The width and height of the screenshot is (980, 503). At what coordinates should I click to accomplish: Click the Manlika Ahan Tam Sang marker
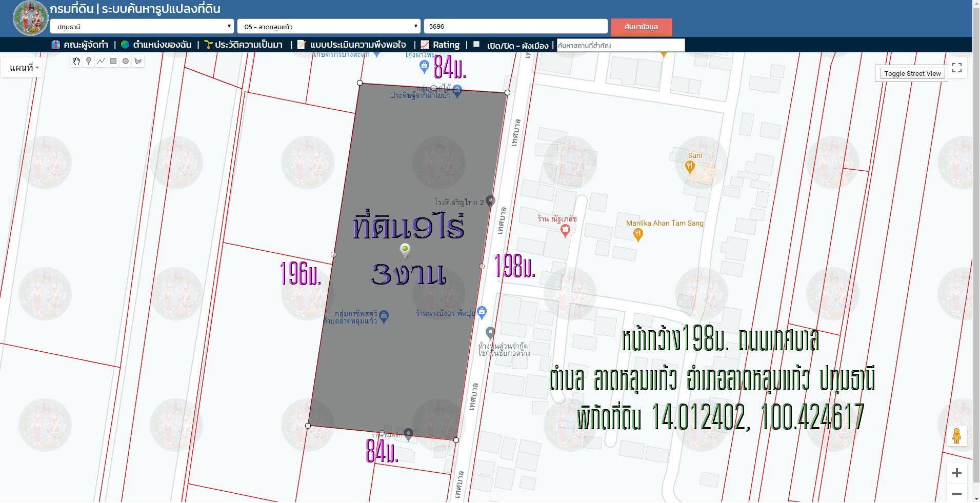click(638, 235)
